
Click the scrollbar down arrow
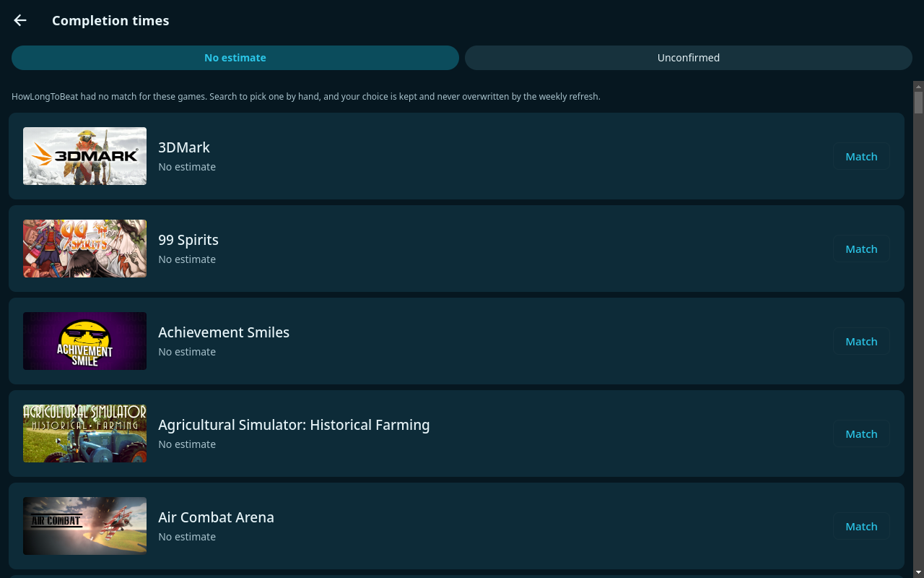(x=918, y=573)
